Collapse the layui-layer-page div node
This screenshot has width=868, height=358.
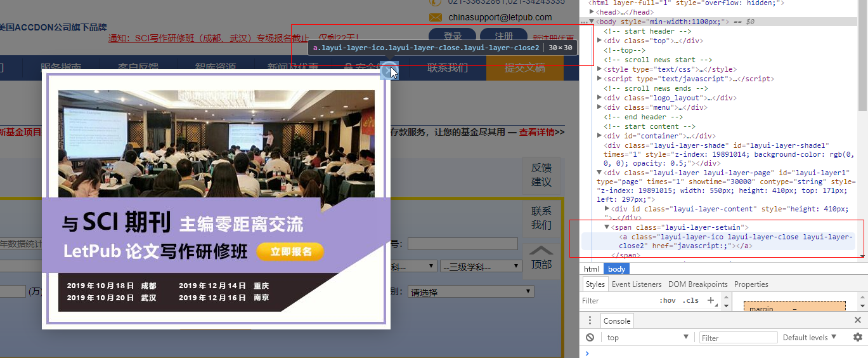[599, 173]
